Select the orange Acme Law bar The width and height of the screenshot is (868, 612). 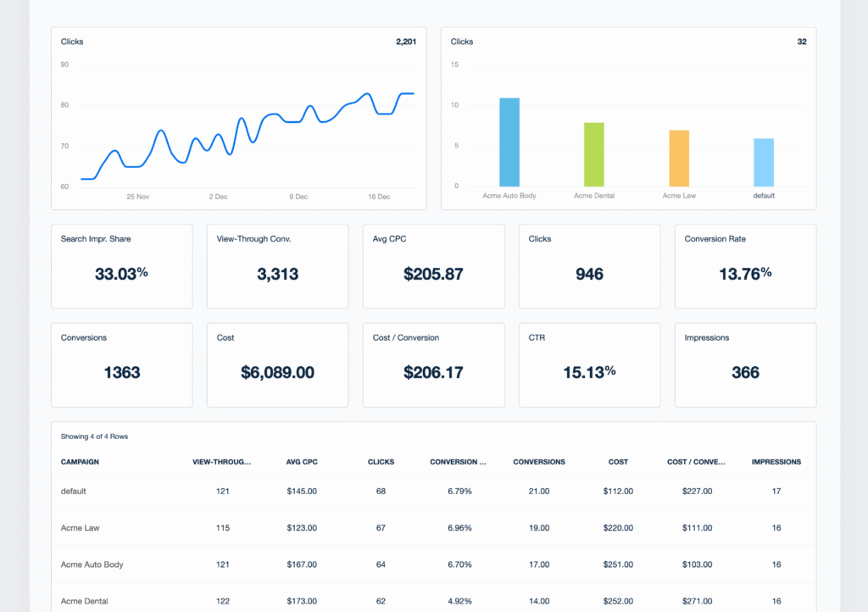[x=679, y=159]
